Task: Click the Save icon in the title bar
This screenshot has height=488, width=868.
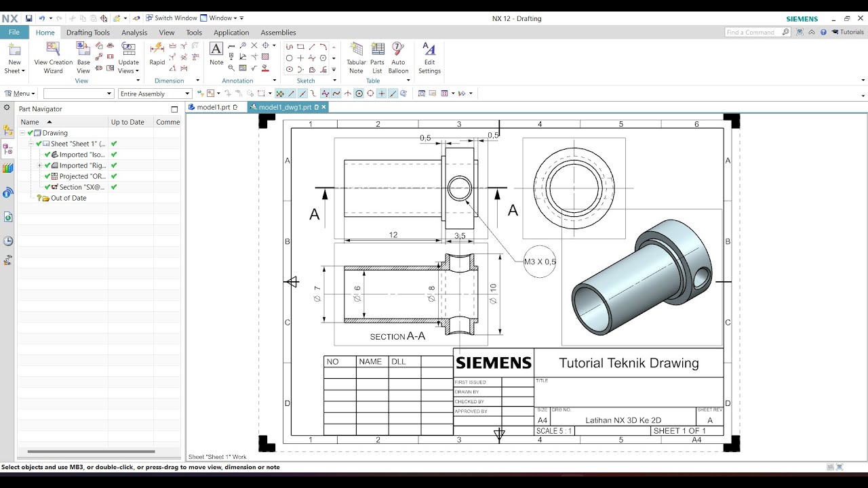Action: point(28,18)
